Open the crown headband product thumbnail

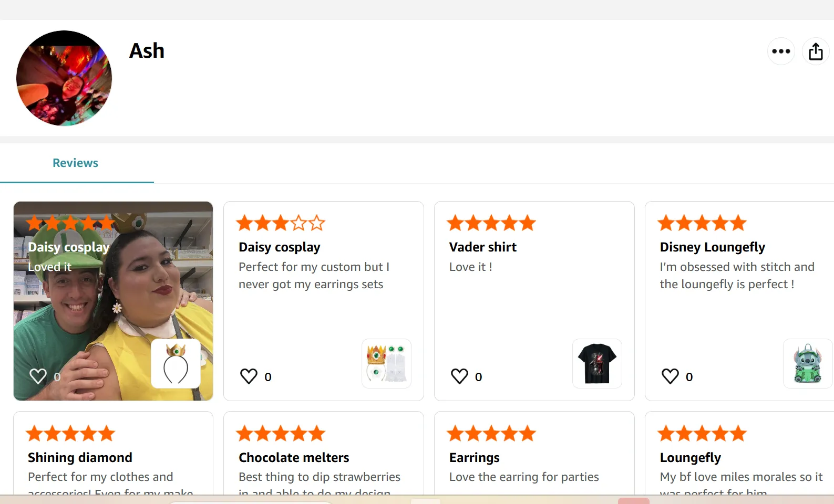176,363
